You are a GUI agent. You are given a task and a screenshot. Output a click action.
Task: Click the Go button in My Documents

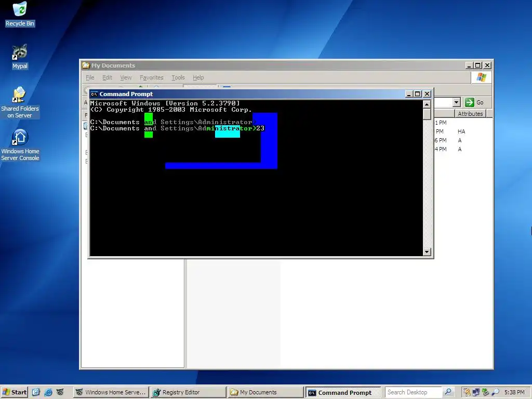tap(474, 102)
